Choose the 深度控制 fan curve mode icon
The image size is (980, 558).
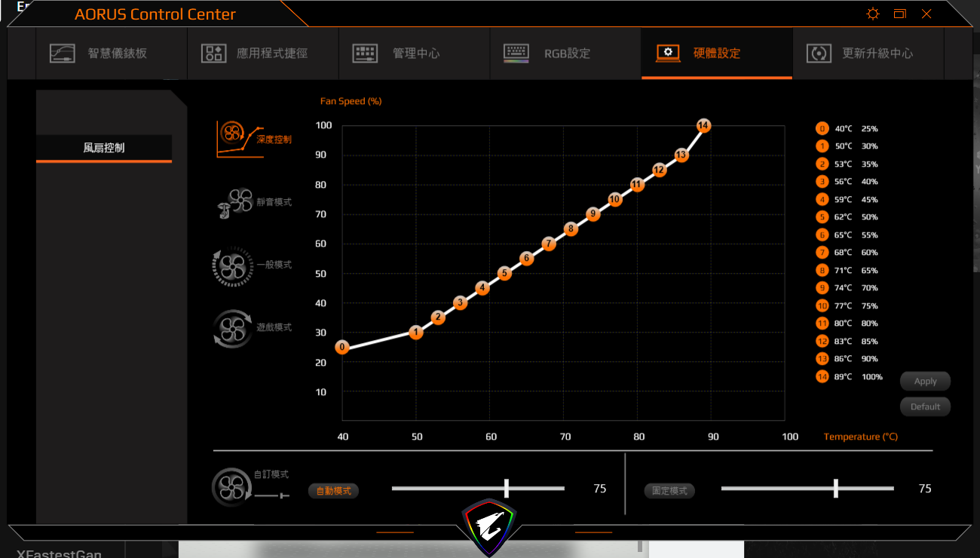(240, 139)
